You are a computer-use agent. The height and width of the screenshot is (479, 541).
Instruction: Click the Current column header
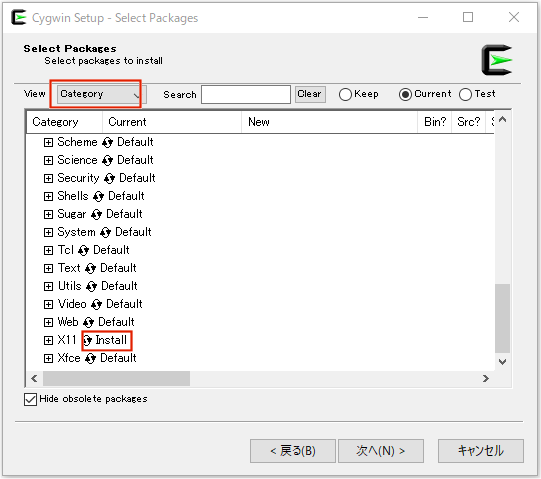[x=172, y=122]
